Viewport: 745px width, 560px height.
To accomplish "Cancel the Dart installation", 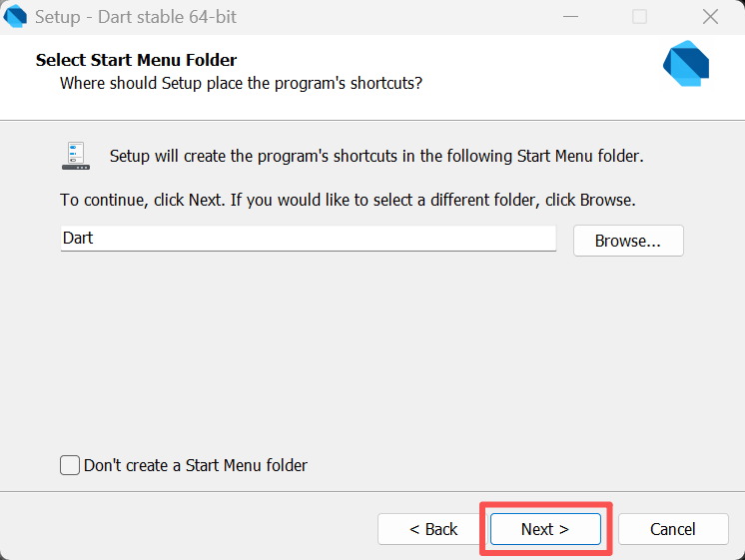I will pos(673,529).
